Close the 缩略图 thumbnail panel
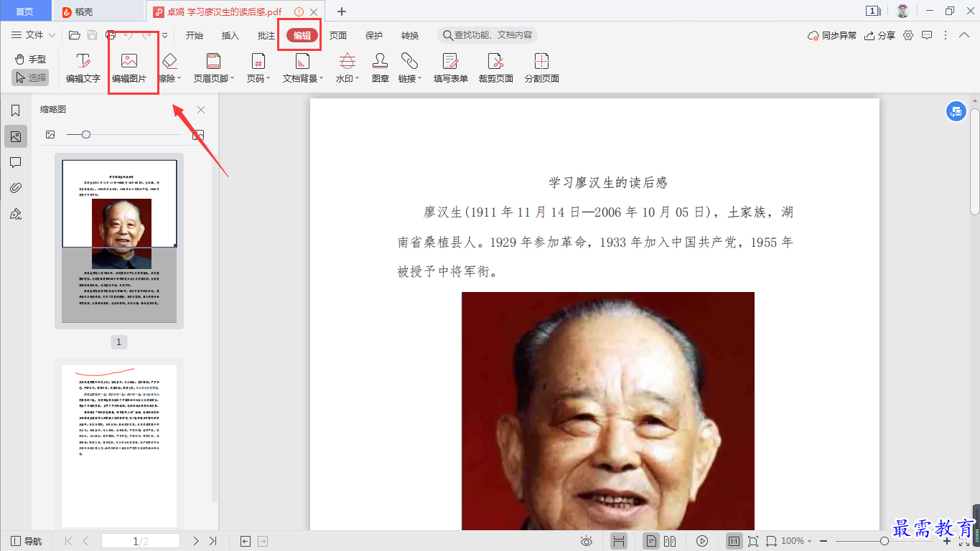 (201, 110)
